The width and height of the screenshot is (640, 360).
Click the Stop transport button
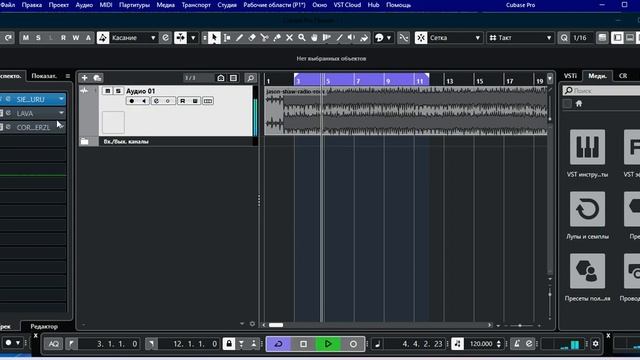coord(303,344)
